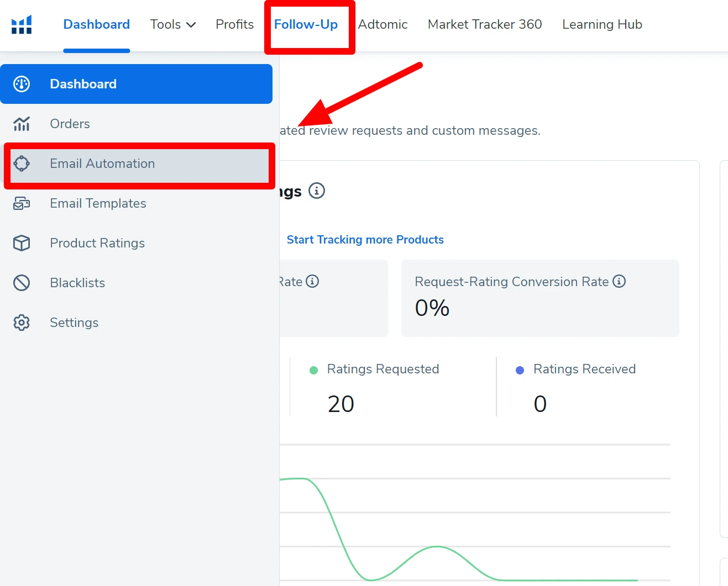Click the Blacklists prohibited icon

tap(22, 283)
